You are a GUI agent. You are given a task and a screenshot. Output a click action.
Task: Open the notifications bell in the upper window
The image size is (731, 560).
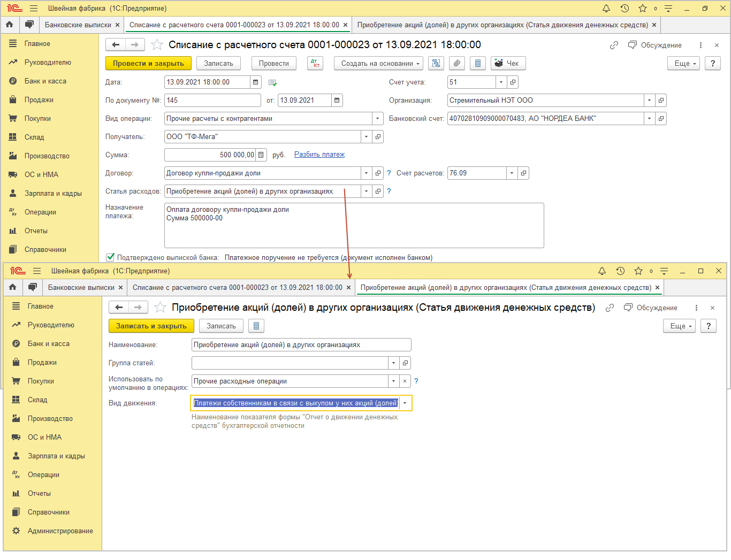(x=606, y=9)
